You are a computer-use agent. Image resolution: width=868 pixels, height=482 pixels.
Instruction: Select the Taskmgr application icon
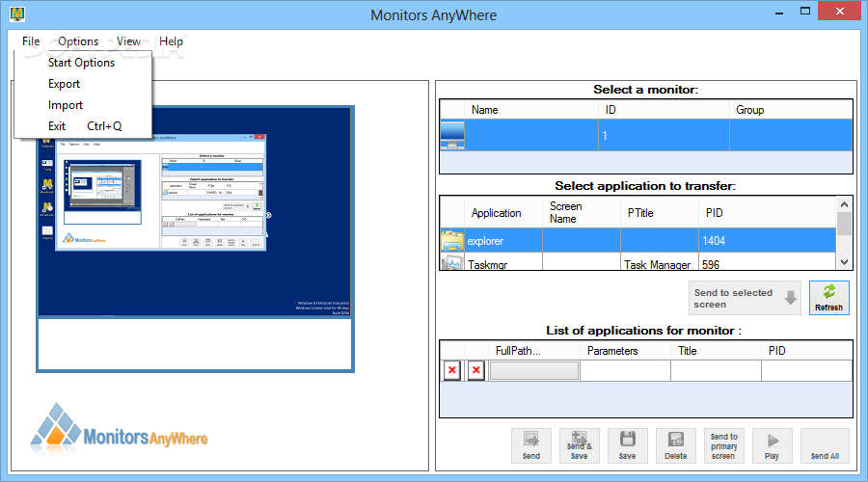[x=452, y=262]
